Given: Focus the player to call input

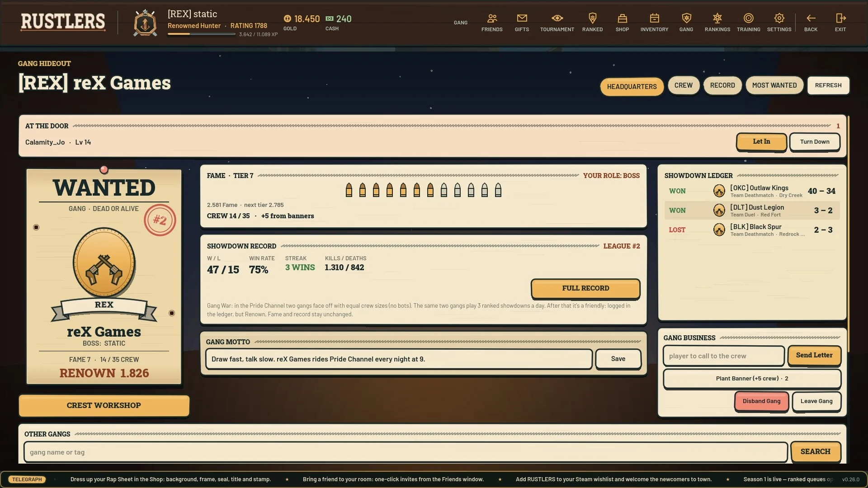Looking at the screenshot, I should (x=723, y=356).
